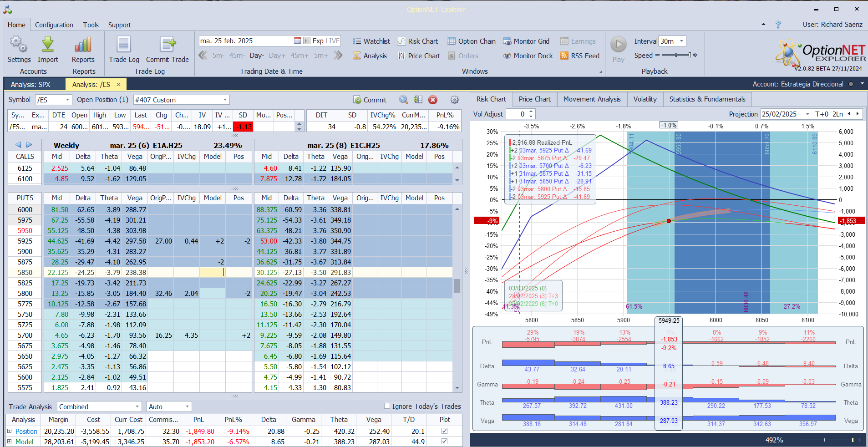Open the Interval 30m dropdown
This screenshot has width=868, height=447.
click(681, 41)
